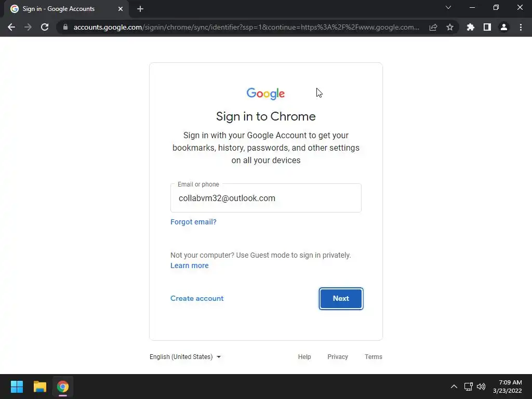Open the Learn more link
532x399 pixels.
pyautogui.click(x=189, y=265)
